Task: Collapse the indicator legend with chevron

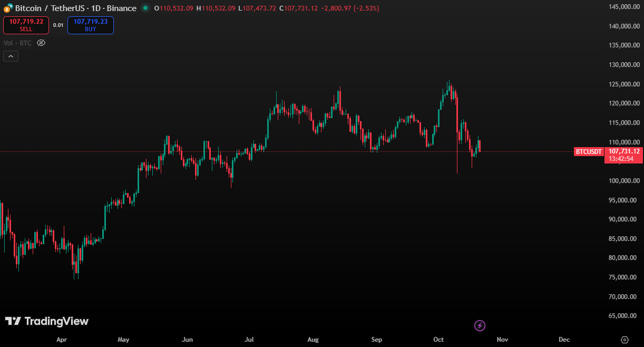Action: tap(11, 56)
